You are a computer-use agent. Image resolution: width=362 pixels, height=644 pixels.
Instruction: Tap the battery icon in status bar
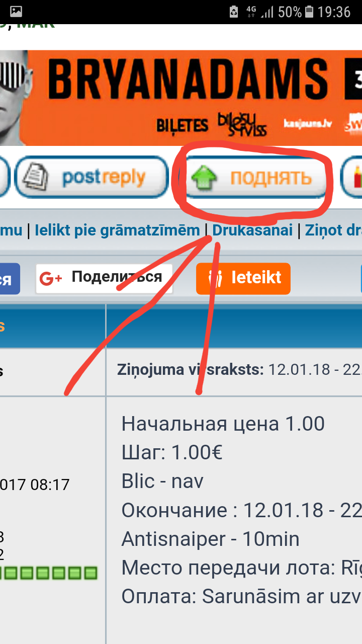pos(310,12)
